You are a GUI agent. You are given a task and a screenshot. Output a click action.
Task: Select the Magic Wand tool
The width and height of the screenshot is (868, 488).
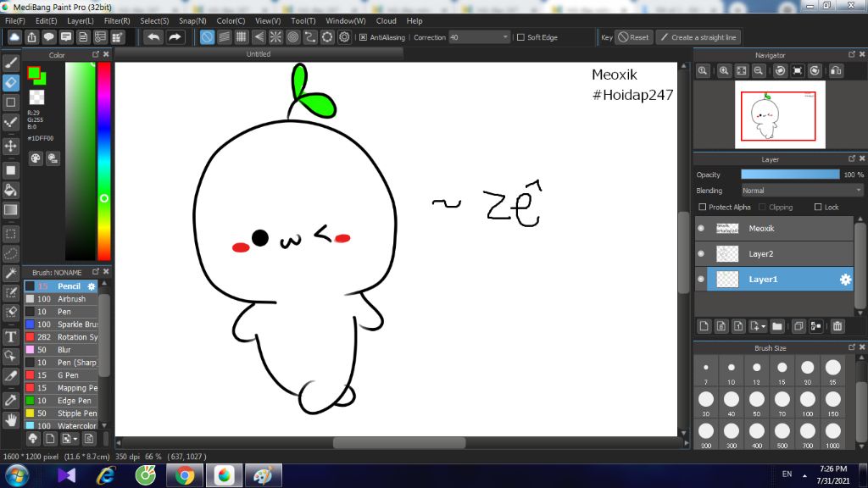tap(10, 274)
